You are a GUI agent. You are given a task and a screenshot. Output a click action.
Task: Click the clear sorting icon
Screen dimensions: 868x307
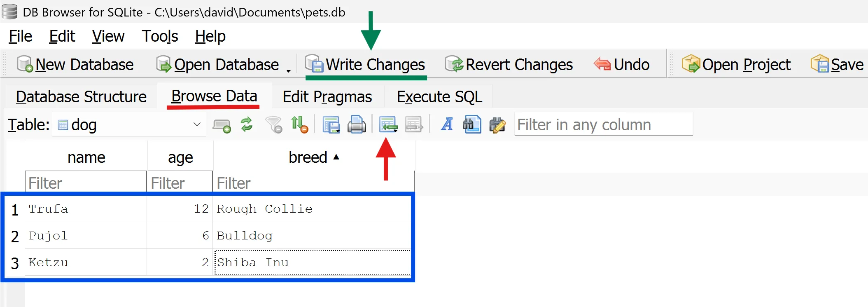299,124
